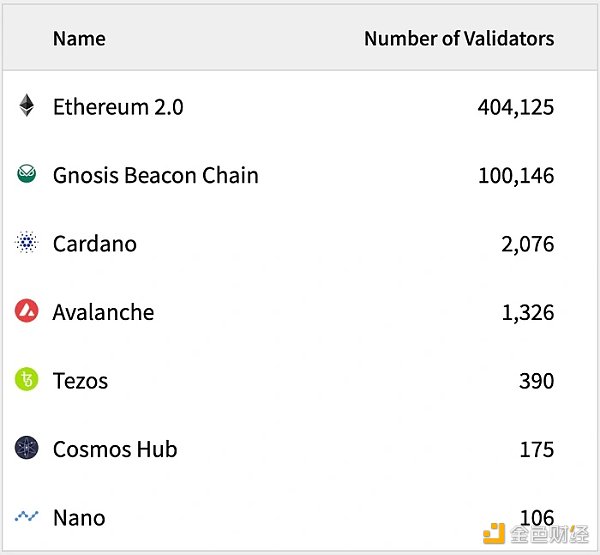
Task: Click the green Tezos logo icon
Action: point(27,380)
